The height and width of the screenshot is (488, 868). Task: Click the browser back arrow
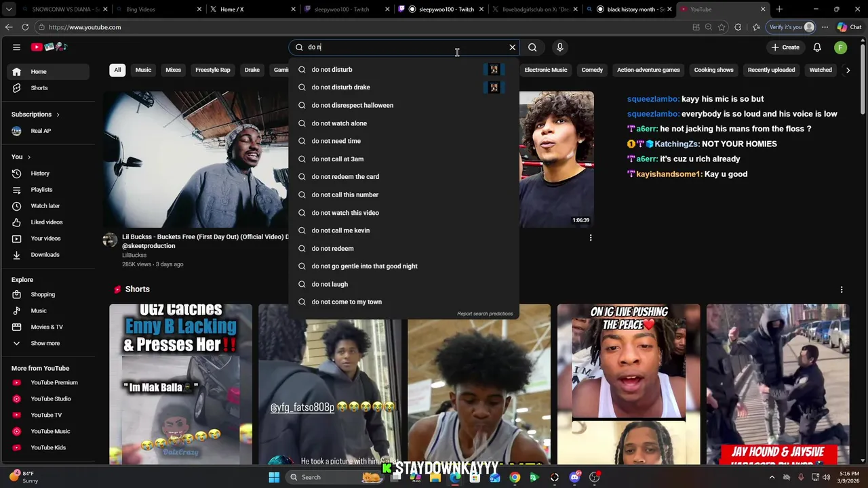pos(9,27)
